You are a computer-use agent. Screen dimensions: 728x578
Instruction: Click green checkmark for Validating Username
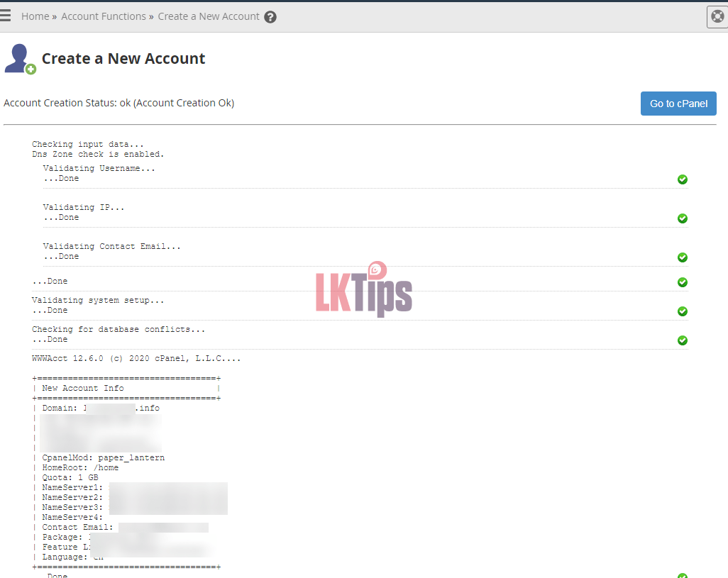683,179
